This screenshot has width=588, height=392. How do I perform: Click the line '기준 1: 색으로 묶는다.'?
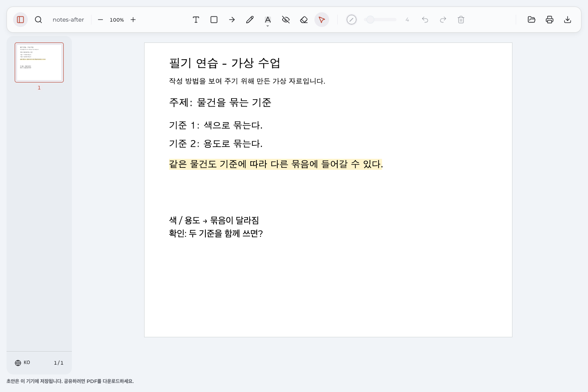tap(216, 125)
